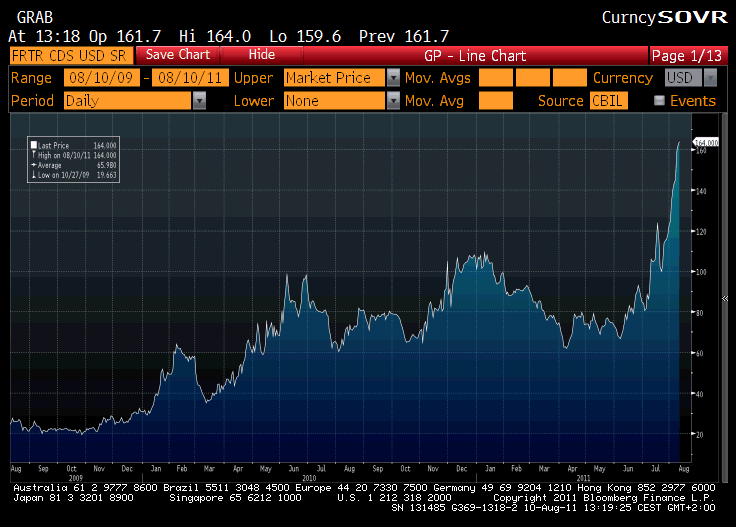
Task: Click the GP - Line Chart title bar
Action: pos(462,54)
